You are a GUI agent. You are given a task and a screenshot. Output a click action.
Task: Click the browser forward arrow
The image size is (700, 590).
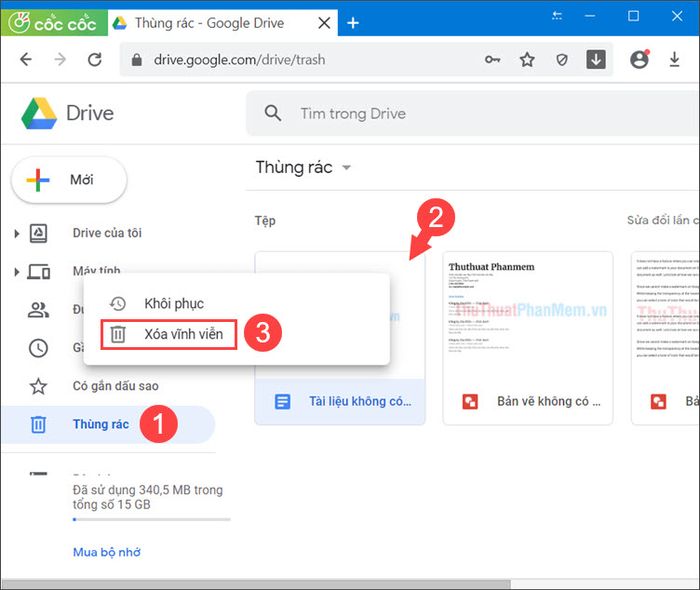coord(60,59)
